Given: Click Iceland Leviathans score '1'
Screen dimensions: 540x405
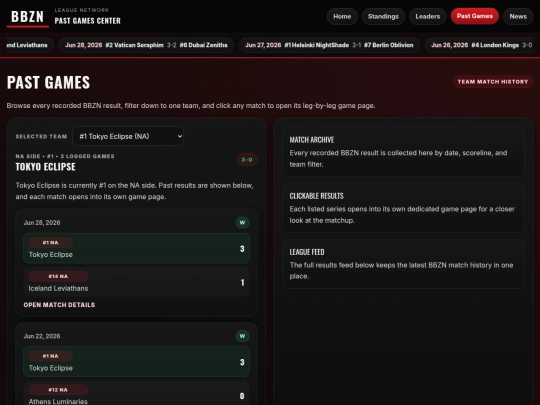Looking at the screenshot, I should pos(242,282).
